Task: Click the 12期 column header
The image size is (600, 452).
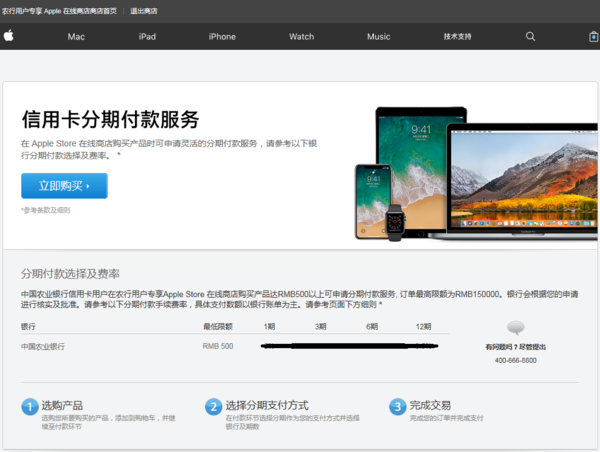Action: (x=423, y=326)
